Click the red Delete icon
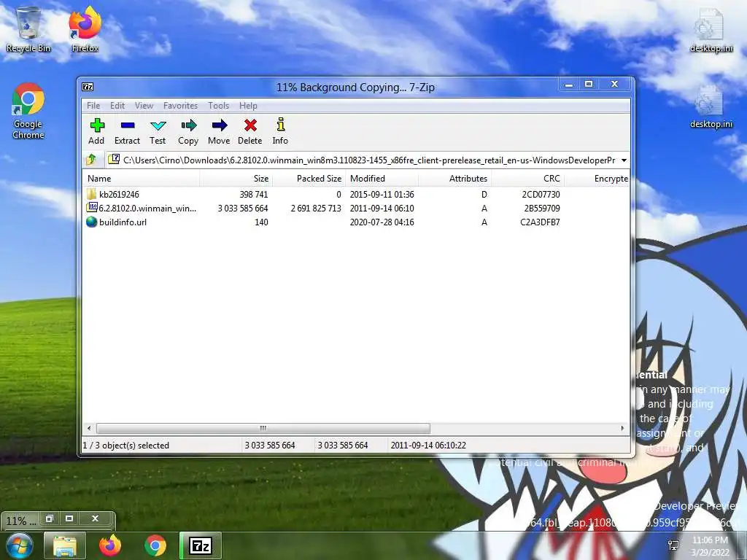This screenshot has width=747, height=560. (250, 125)
